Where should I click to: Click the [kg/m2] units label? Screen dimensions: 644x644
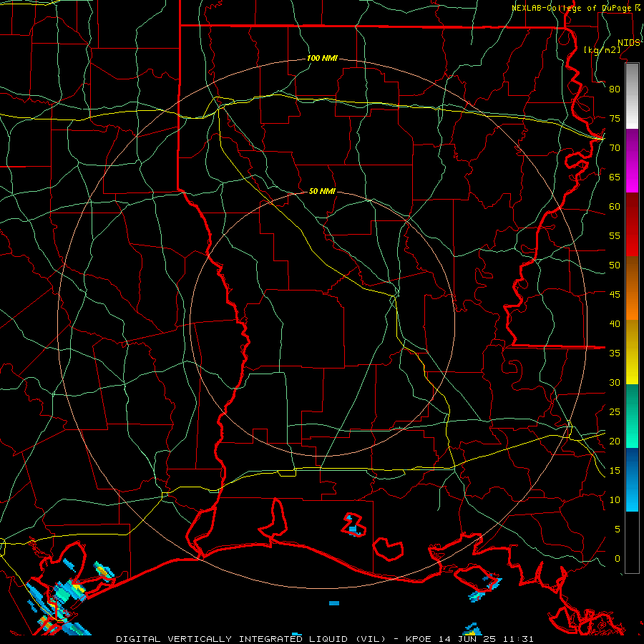[602, 49]
